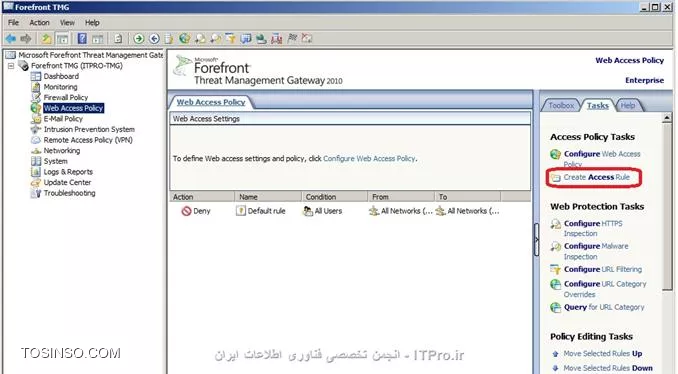Select Forefront TMG (ITPRO-TMG) server node
678x374 pixels.
click(77, 66)
